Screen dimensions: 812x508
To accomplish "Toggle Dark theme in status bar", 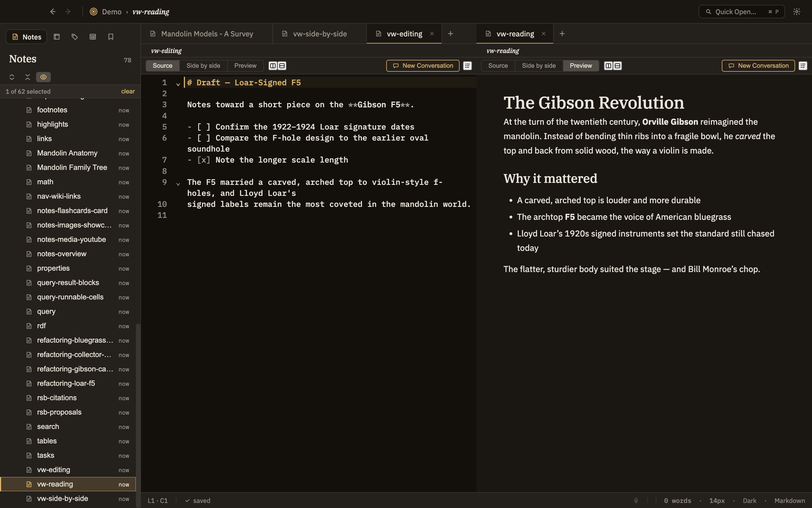I will [750, 501].
